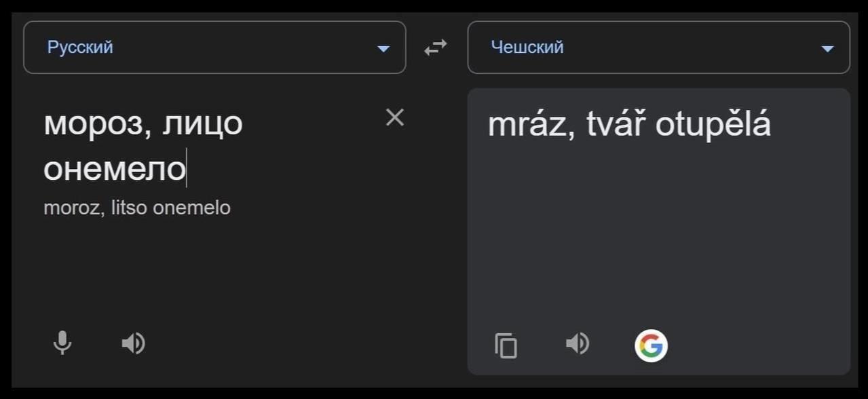Clear the source text with X
The width and height of the screenshot is (868, 399).
click(394, 117)
